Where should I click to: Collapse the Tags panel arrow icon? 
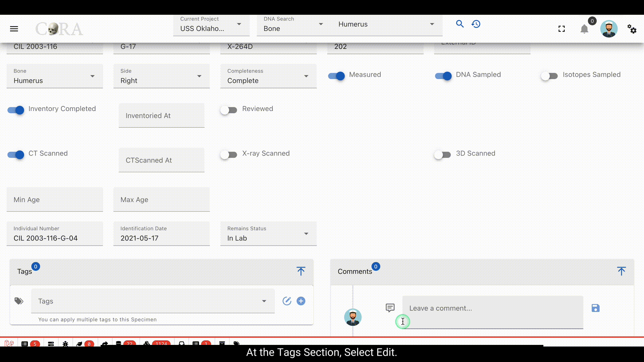click(301, 271)
